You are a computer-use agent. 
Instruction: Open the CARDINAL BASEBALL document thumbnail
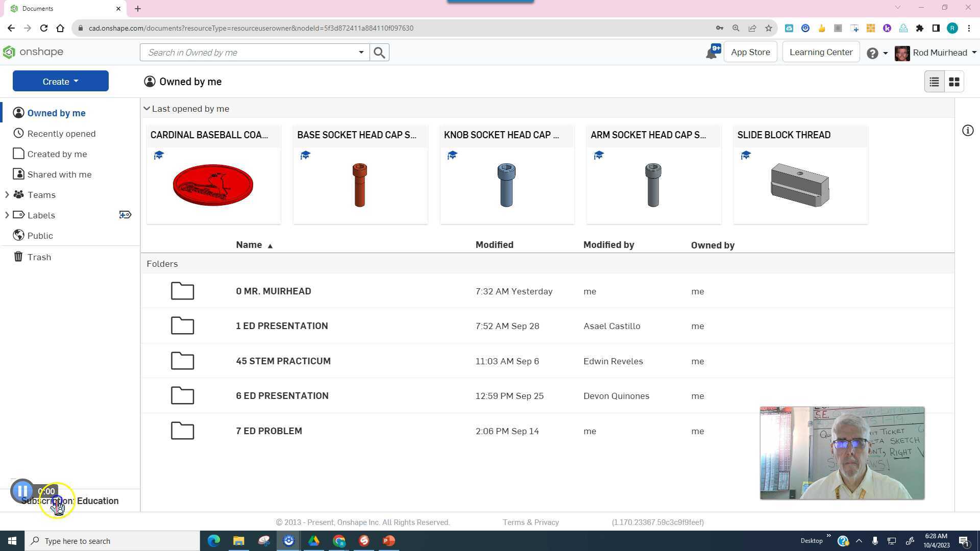(x=213, y=185)
